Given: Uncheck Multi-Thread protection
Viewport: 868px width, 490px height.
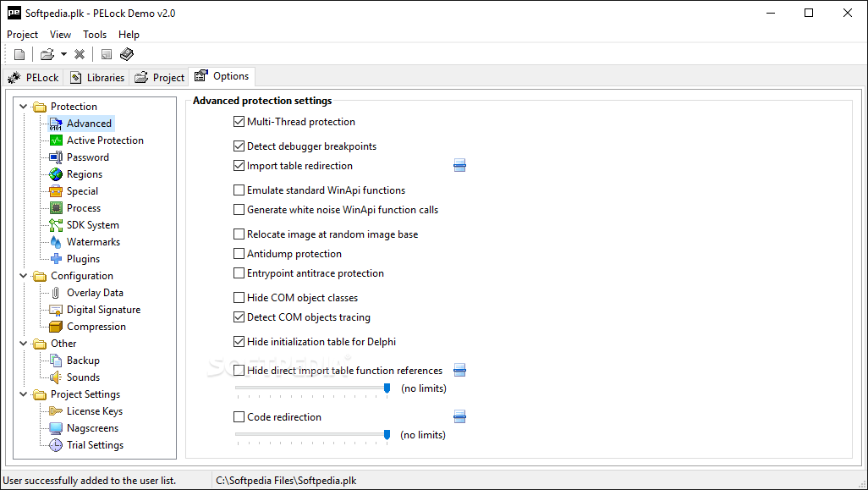Looking at the screenshot, I should click(x=239, y=121).
